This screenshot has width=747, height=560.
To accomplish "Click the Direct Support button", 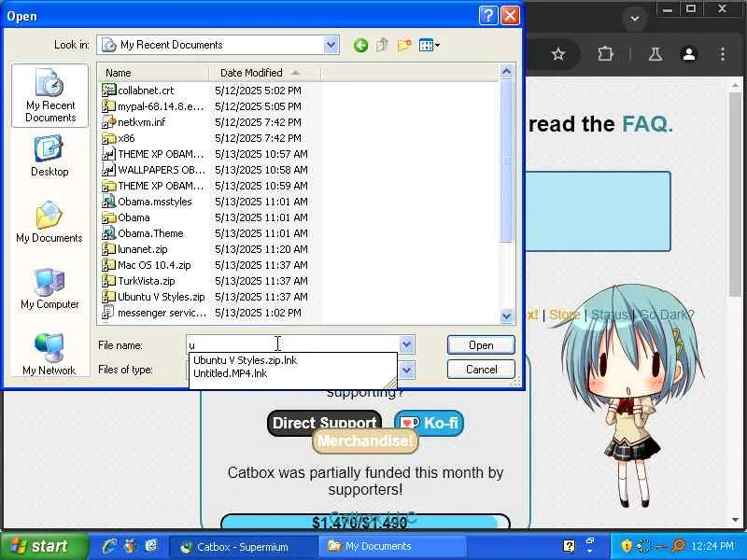I will (324, 423).
